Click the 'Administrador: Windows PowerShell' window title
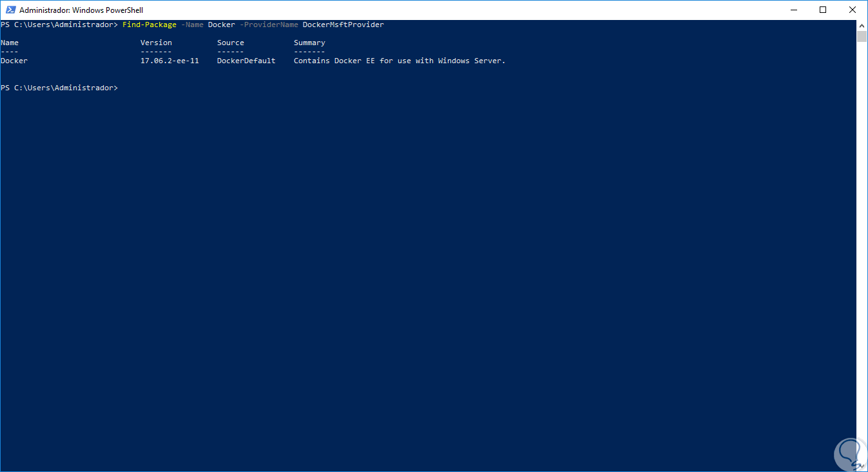 [x=81, y=10]
